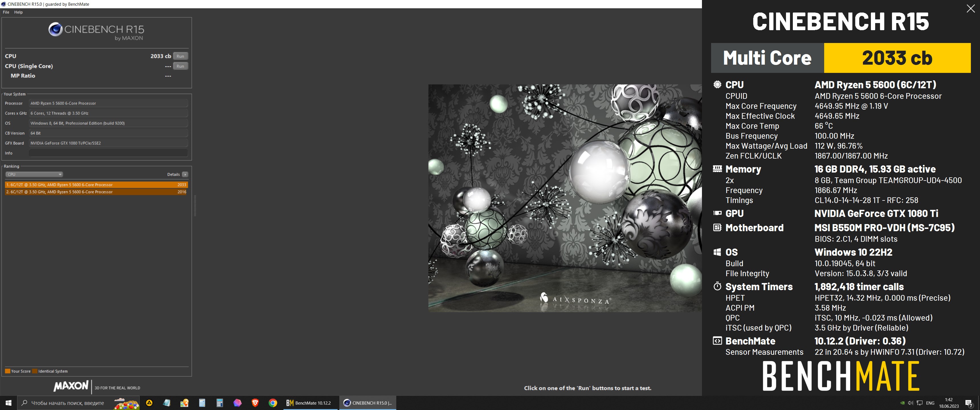The height and width of the screenshot is (410, 980).
Task: Open the volume speaker tray icon
Action: click(910, 403)
